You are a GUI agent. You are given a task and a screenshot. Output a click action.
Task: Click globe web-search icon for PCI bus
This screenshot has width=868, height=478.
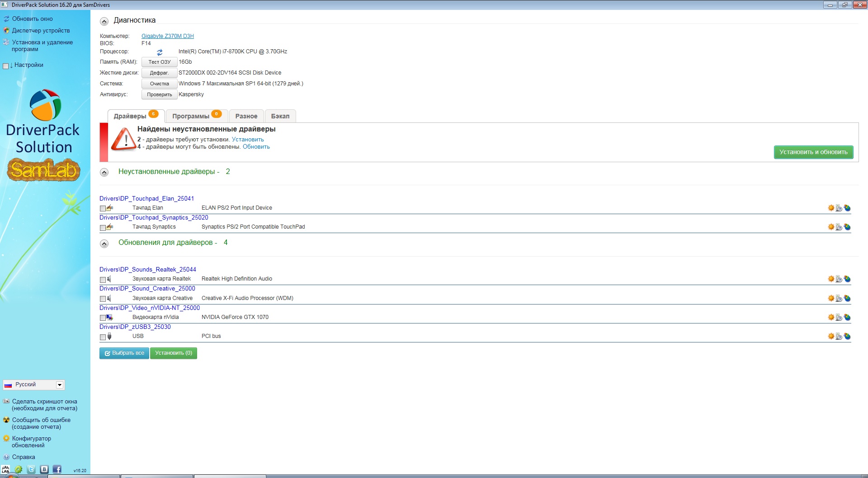(x=847, y=336)
